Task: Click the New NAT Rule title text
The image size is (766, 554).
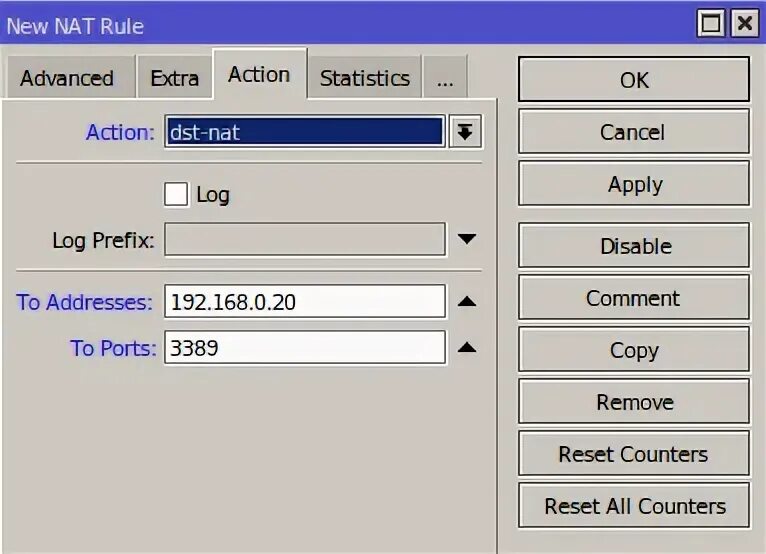Action: (x=75, y=26)
